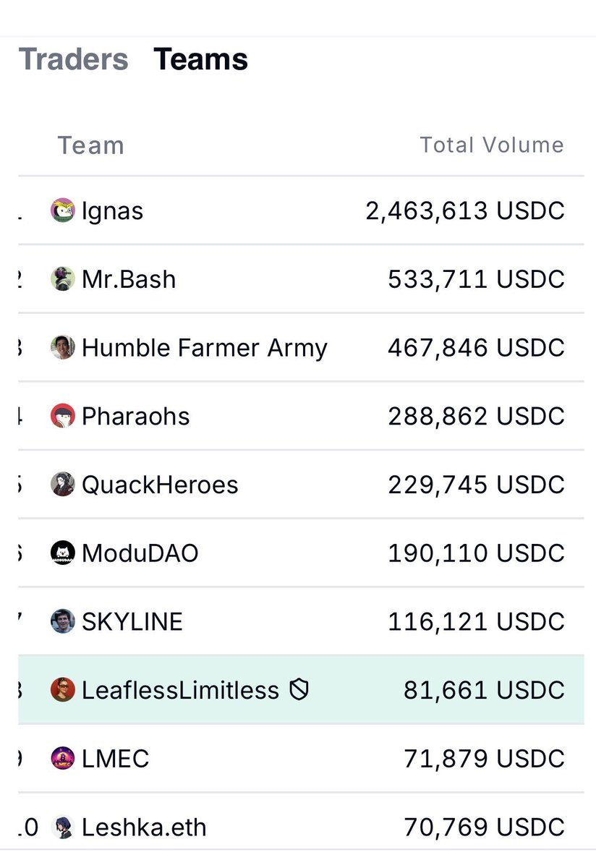This screenshot has height=868, width=596.
Task: Click the LeaflessLimitless avatar icon
Action: coord(63,689)
